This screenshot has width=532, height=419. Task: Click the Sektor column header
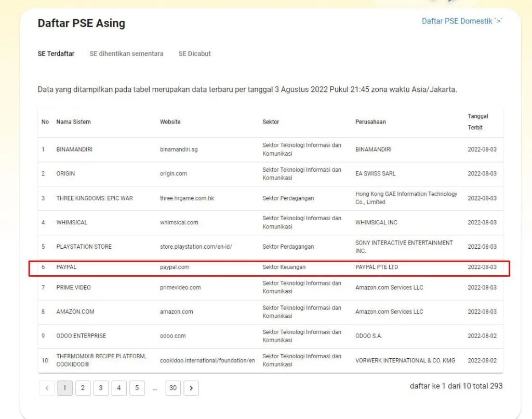pos(270,121)
